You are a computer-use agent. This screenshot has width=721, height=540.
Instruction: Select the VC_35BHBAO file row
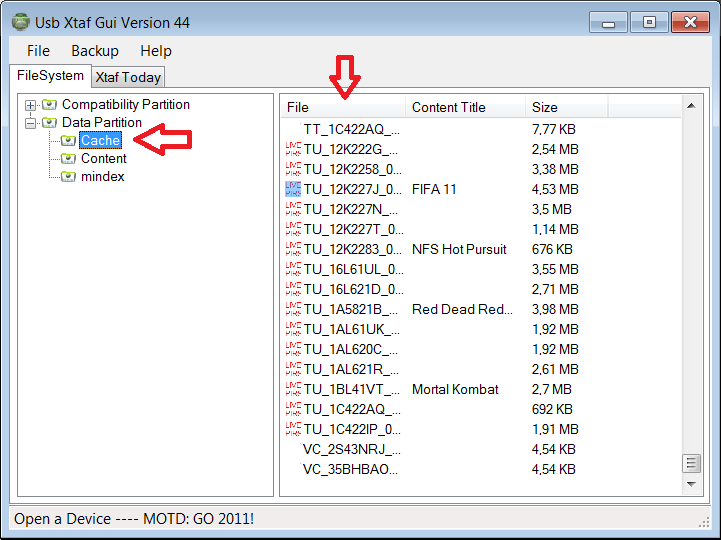[x=481, y=469]
